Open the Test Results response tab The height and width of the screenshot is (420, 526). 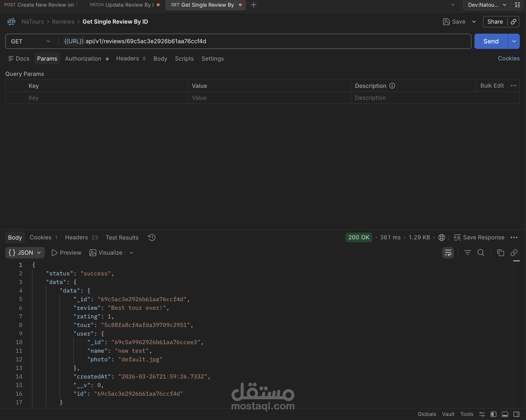pos(122,237)
